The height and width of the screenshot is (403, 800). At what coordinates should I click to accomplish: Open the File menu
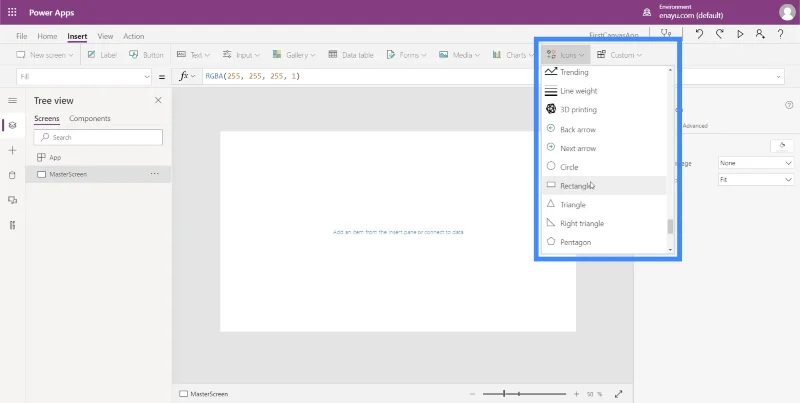[21, 36]
